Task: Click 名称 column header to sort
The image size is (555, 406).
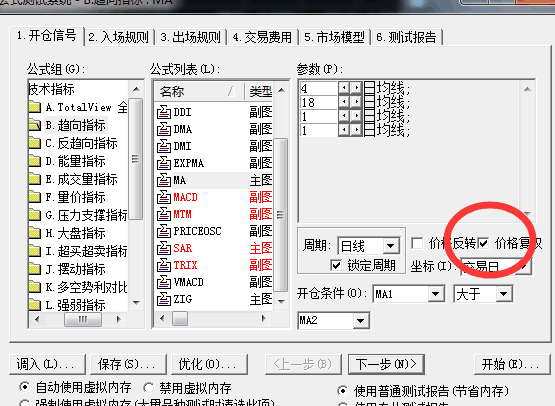Action: coord(199,91)
